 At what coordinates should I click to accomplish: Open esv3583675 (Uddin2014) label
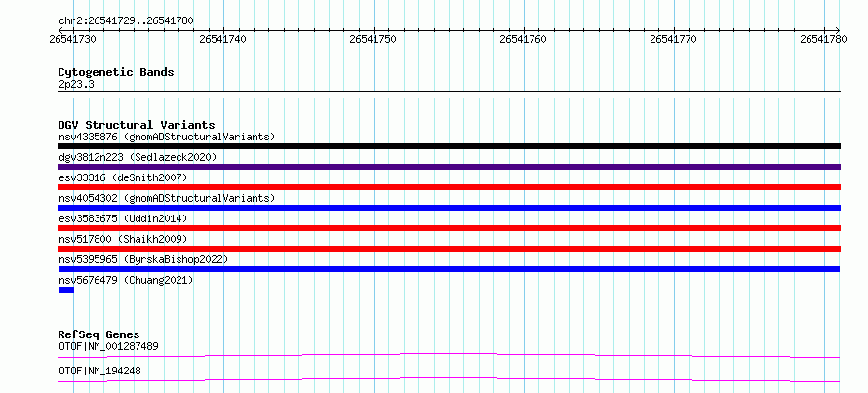click(x=123, y=218)
